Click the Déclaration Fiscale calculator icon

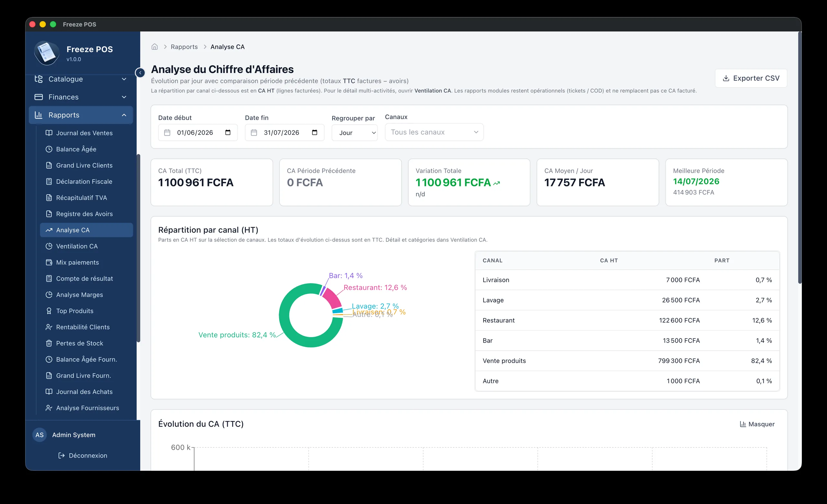coord(49,181)
